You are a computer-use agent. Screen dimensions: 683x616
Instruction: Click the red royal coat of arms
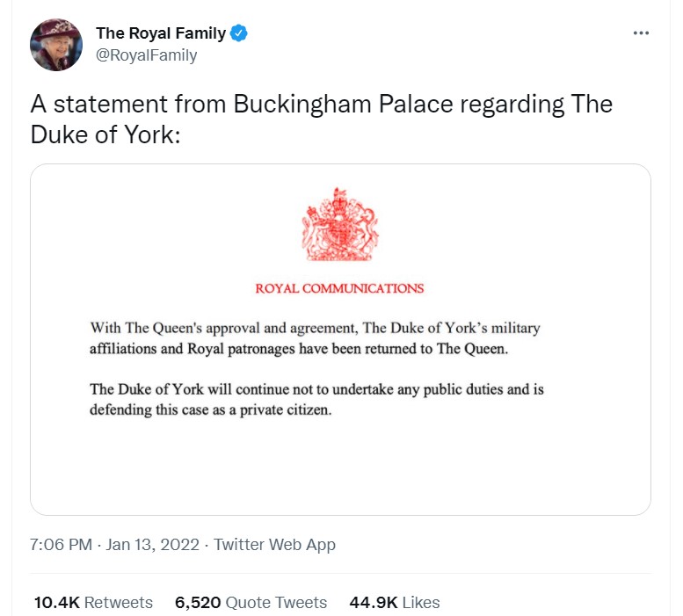pyautogui.click(x=339, y=228)
